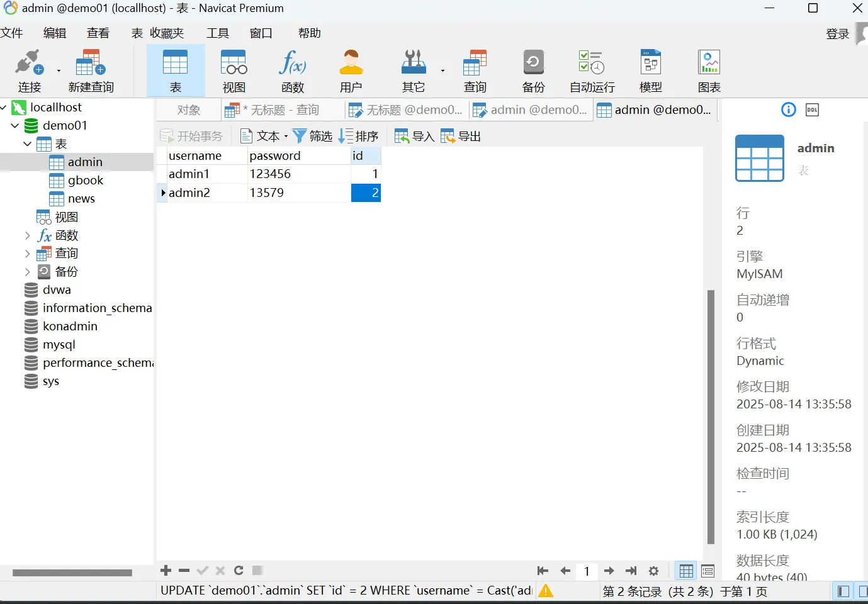Open the Model (模型) toolbar icon
This screenshot has height=604, width=868.
[x=650, y=70]
